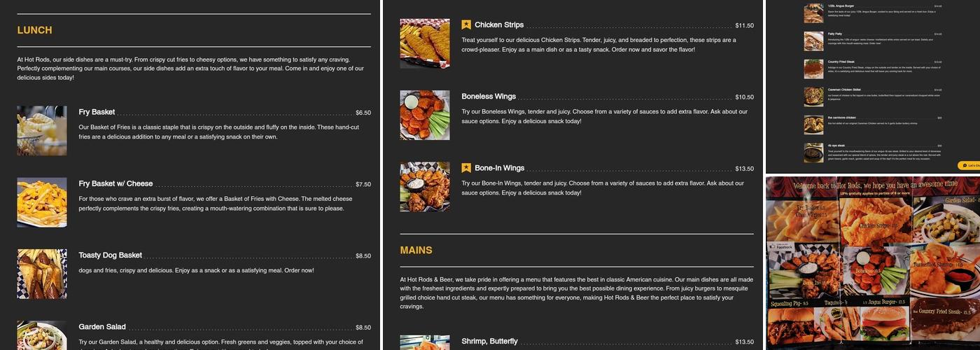Open the Fry Basket photo
This screenshot has height=350, width=980.
tap(42, 131)
